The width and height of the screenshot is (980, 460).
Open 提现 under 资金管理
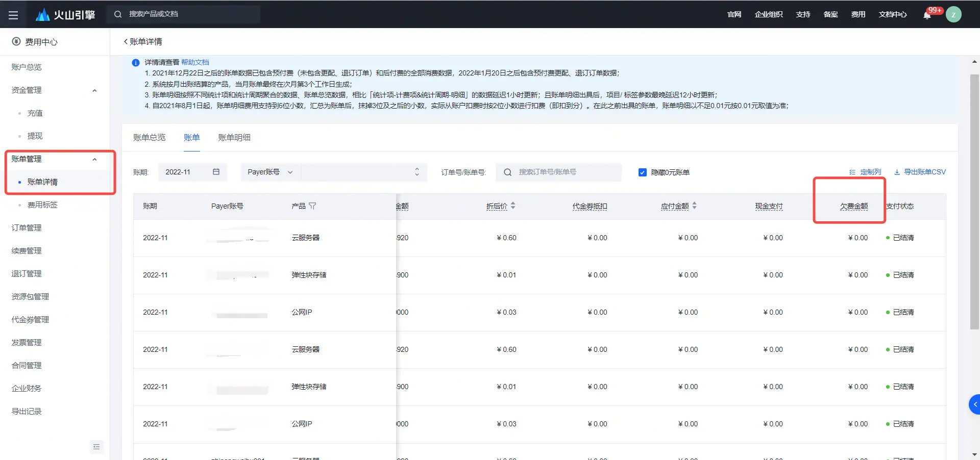[x=35, y=136]
